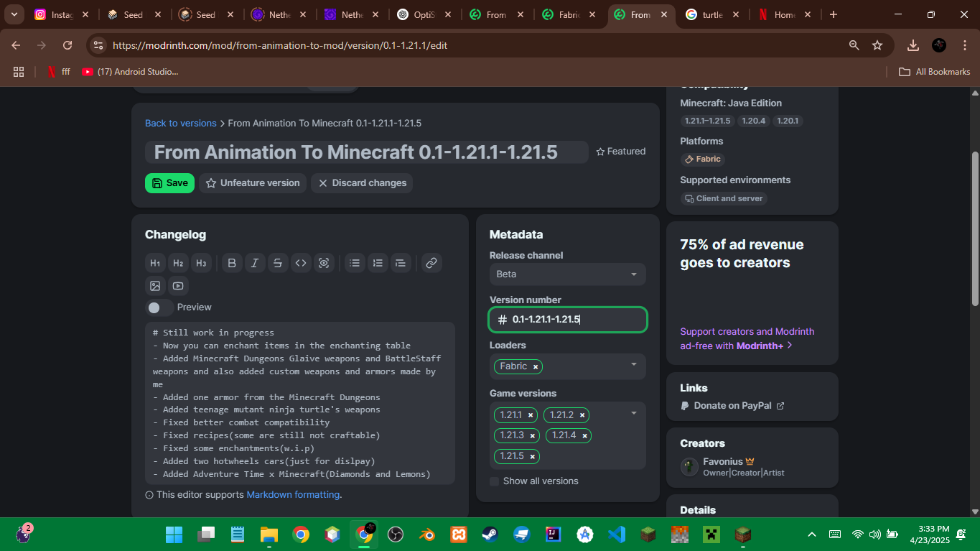This screenshot has width=980, height=551.
Task: Toggle bold formatting in changelog editor
Action: [232, 263]
